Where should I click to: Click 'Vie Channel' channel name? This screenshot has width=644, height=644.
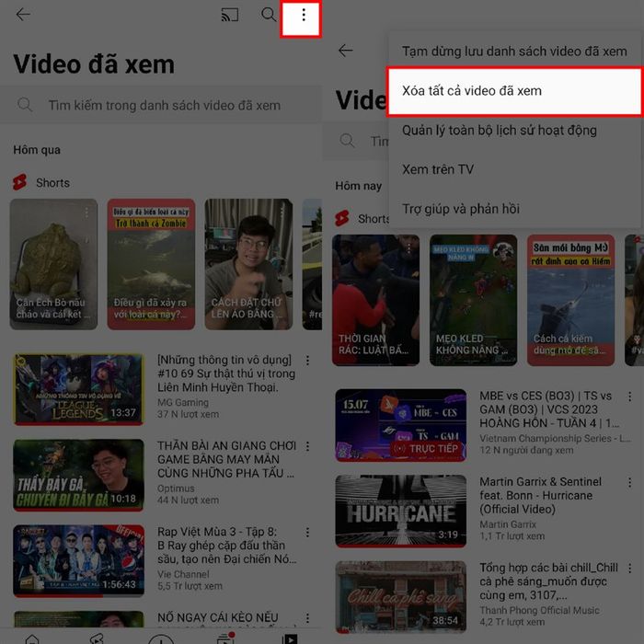[183, 574]
